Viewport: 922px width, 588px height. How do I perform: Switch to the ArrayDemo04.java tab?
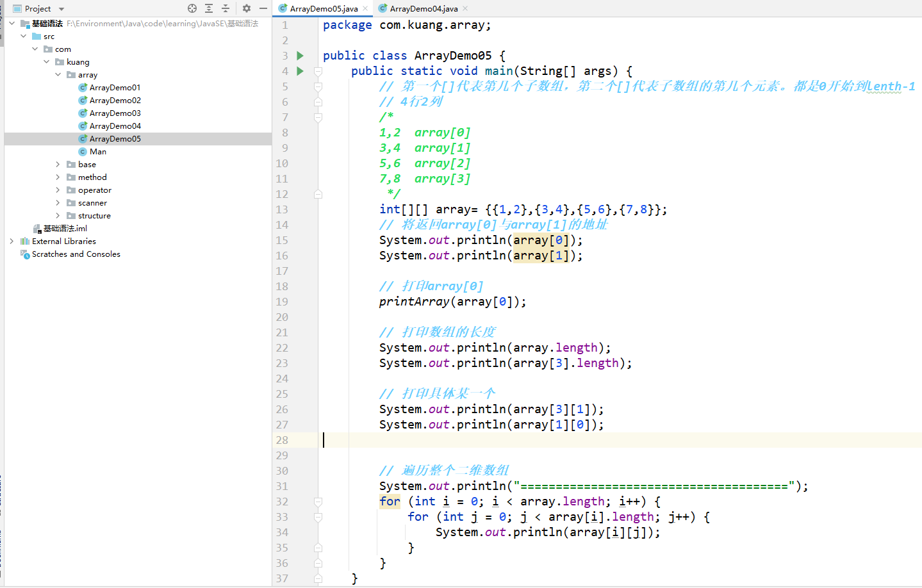tap(424, 8)
